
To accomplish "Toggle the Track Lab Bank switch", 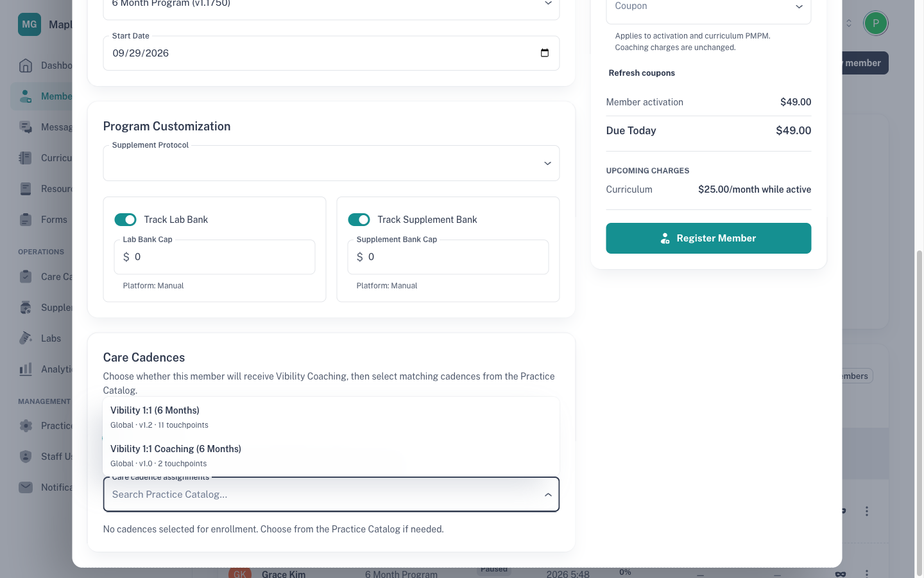I will pyautogui.click(x=126, y=220).
